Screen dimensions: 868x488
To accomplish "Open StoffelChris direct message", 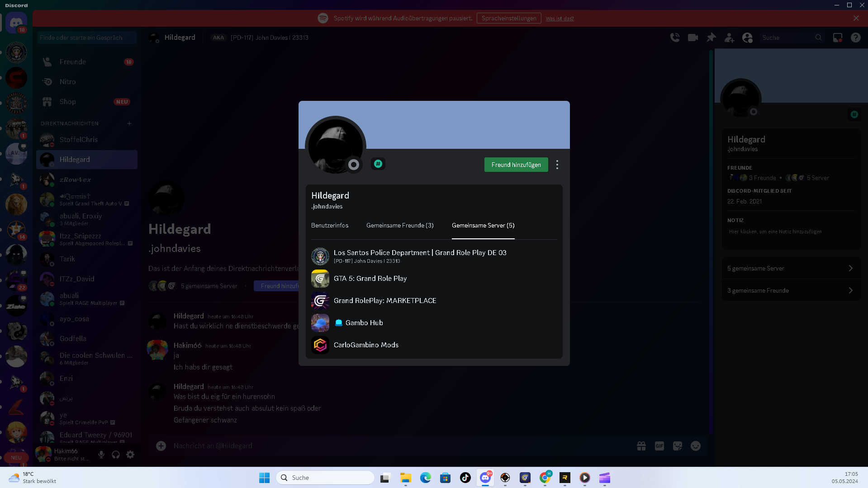I will point(87,140).
